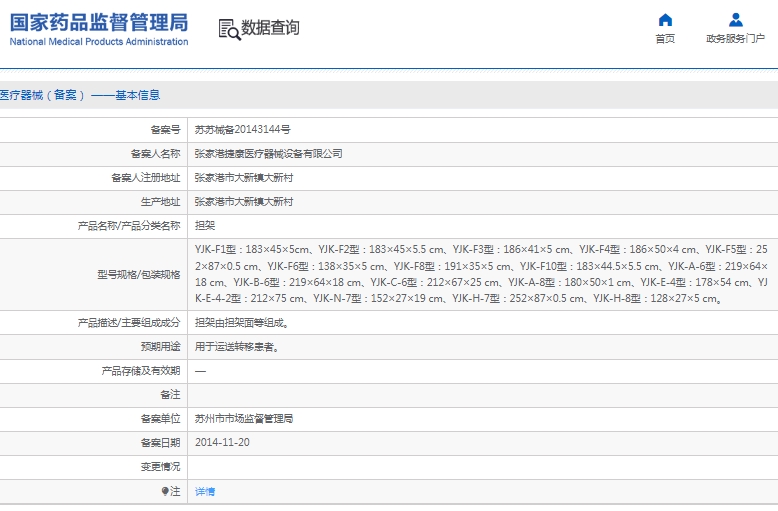778x511 pixels.
Task: Open the 详情 details link
Action: (205, 492)
